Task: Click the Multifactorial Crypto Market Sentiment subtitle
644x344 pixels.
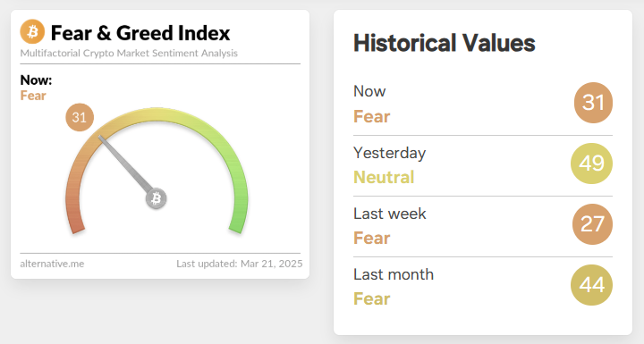Action: (x=129, y=53)
